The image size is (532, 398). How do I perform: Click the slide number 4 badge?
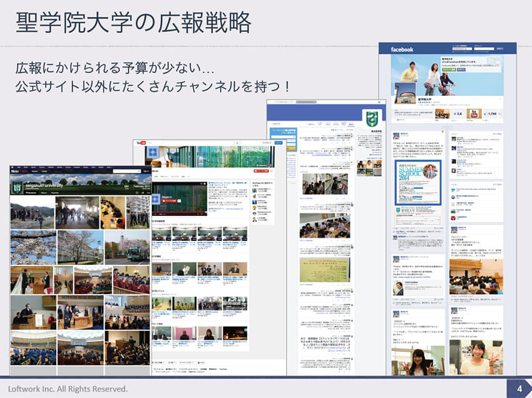(519, 389)
